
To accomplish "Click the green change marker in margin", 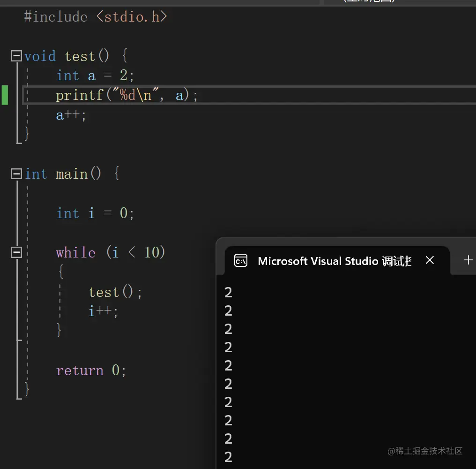I will [x=5, y=95].
